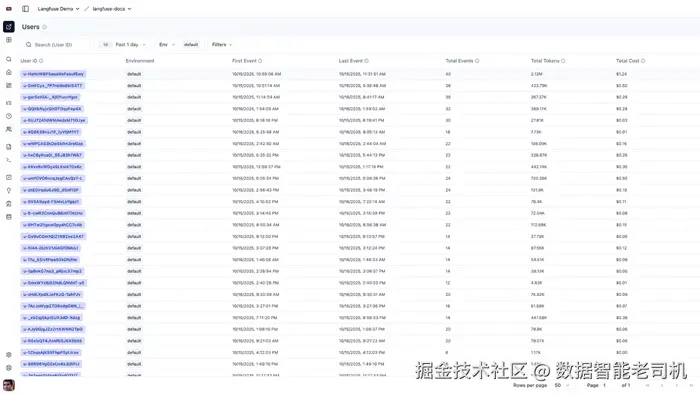Screen dimensions: 700x394
Task: Open the Env environment dropdown
Action: (x=167, y=45)
